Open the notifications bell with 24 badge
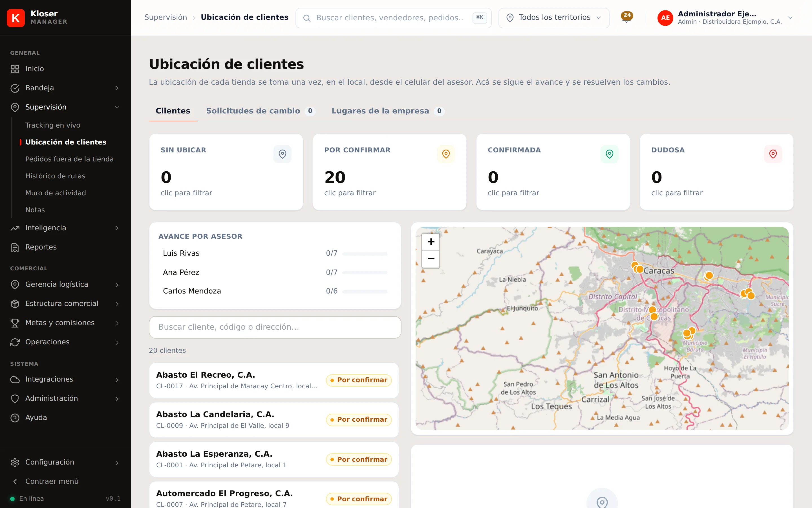The width and height of the screenshot is (812, 508). point(626,17)
